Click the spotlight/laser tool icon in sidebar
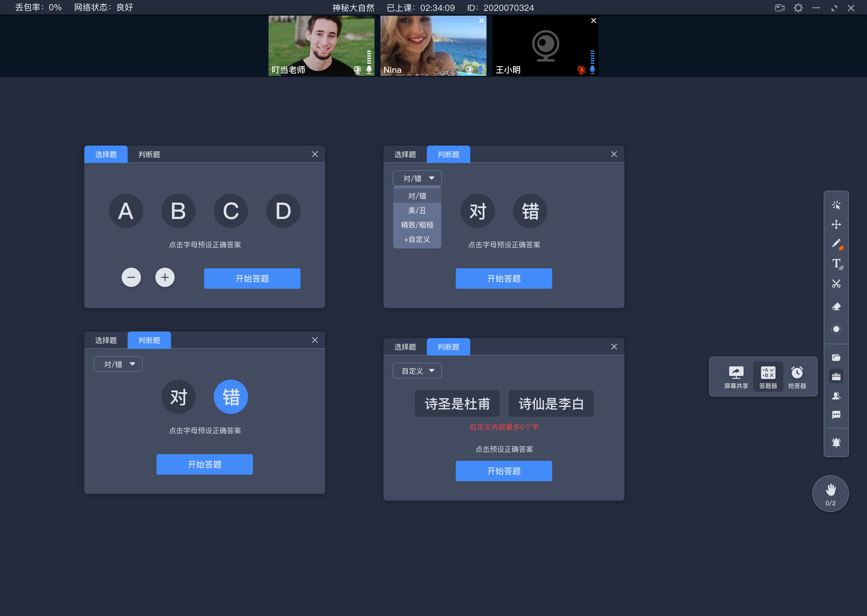Image resolution: width=867 pixels, height=616 pixels. (x=836, y=327)
